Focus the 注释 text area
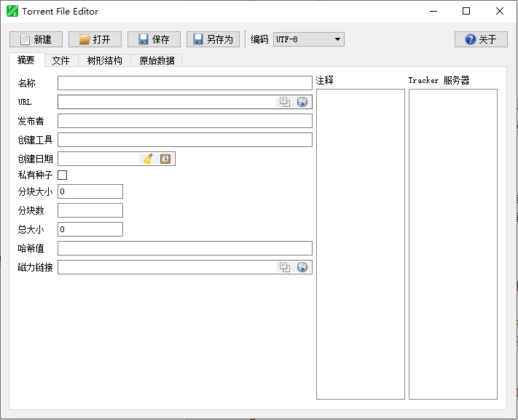The image size is (518, 420). [360, 244]
